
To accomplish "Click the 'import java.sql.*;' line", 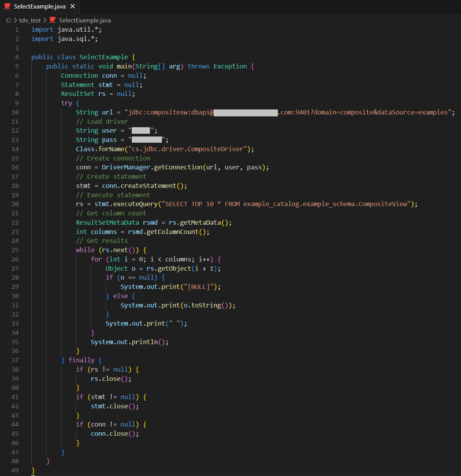I will pyautogui.click(x=65, y=39).
